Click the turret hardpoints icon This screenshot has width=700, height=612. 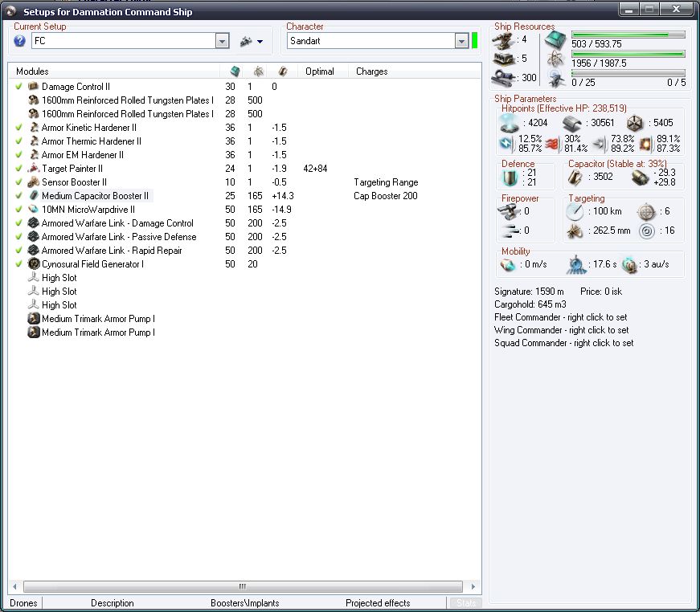[x=504, y=41]
